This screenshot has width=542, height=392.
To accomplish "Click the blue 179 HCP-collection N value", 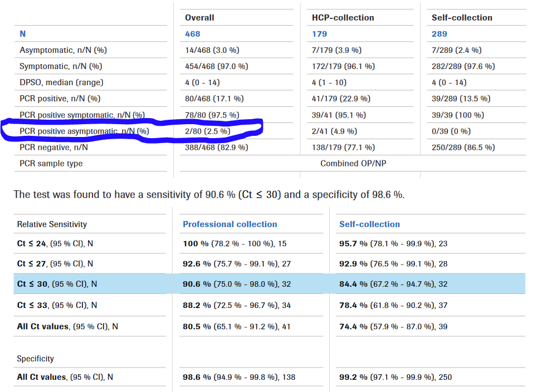I will tap(319, 34).
